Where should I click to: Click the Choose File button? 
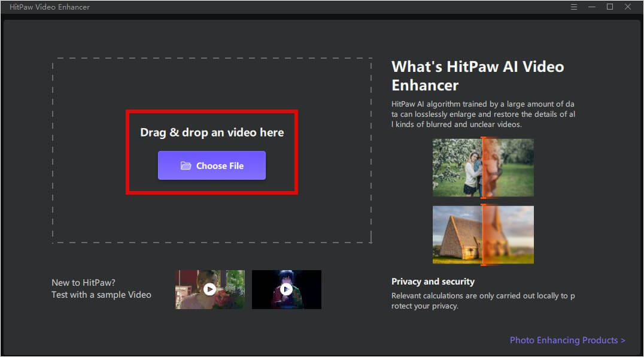[x=211, y=165]
